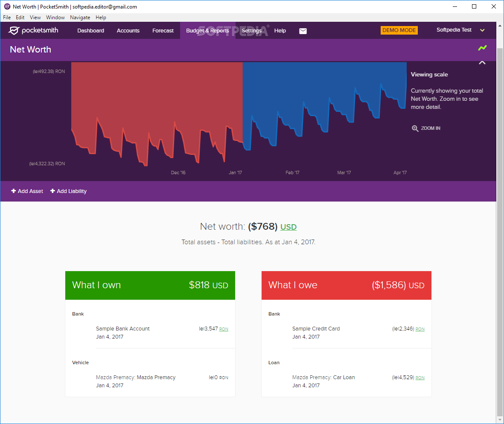Click the PocketSmith logo

[x=33, y=30]
